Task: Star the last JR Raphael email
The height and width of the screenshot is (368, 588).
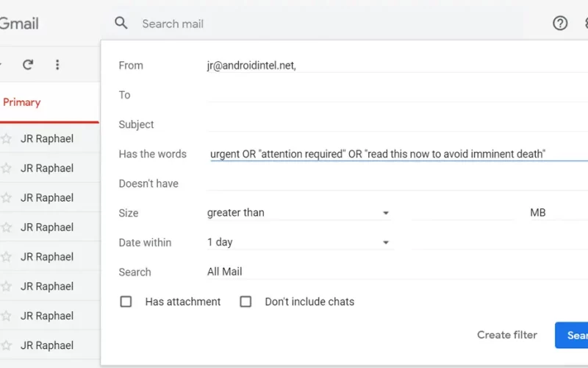Action: tap(6, 345)
